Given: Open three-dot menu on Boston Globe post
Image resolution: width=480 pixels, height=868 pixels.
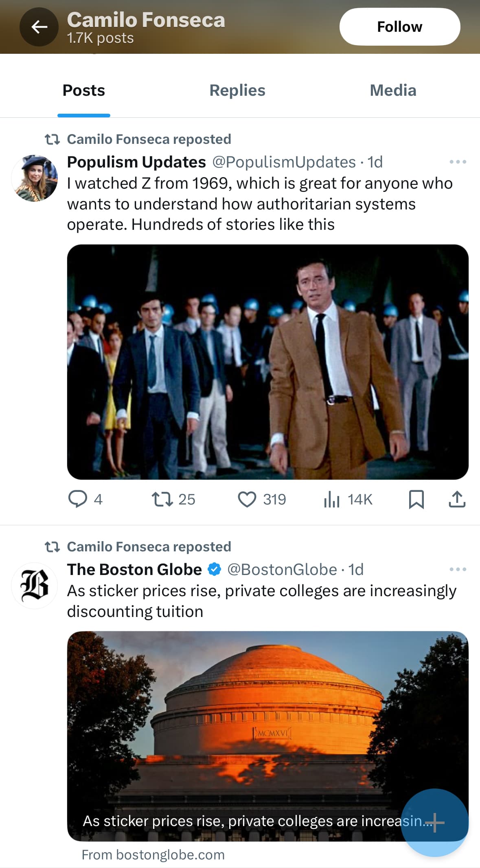Looking at the screenshot, I should point(458,569).
